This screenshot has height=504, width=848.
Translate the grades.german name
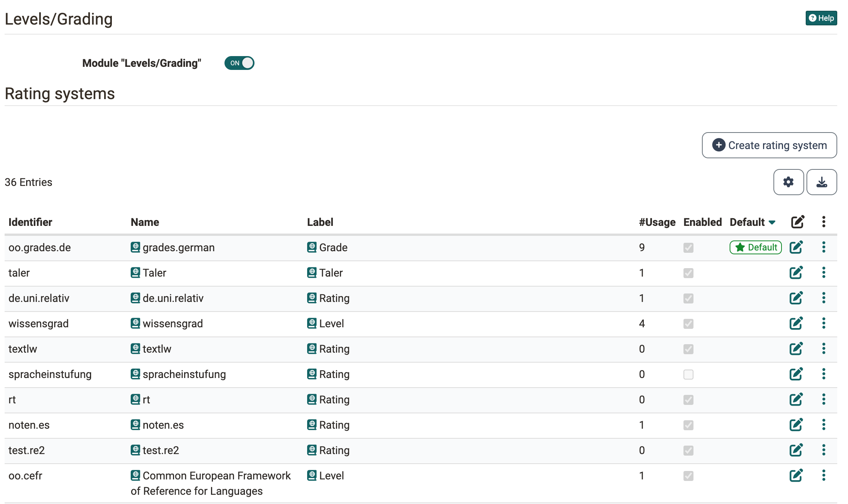click(x=135, y=247)
